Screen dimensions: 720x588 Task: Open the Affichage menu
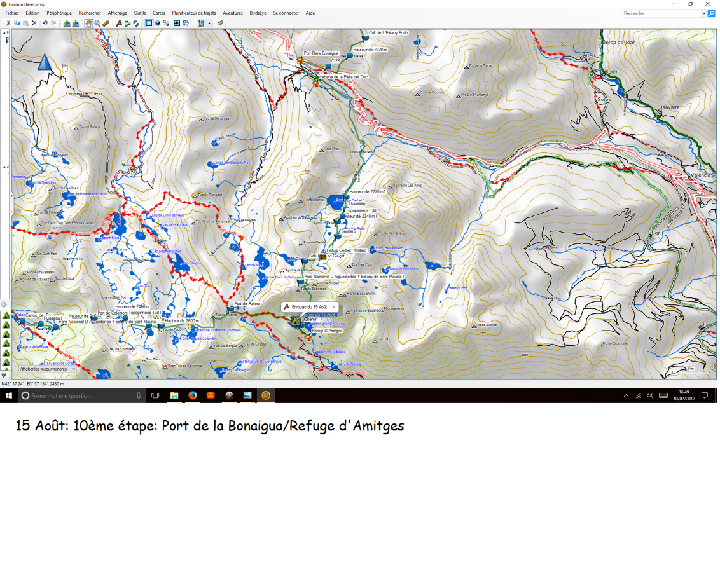coord(118,13)
